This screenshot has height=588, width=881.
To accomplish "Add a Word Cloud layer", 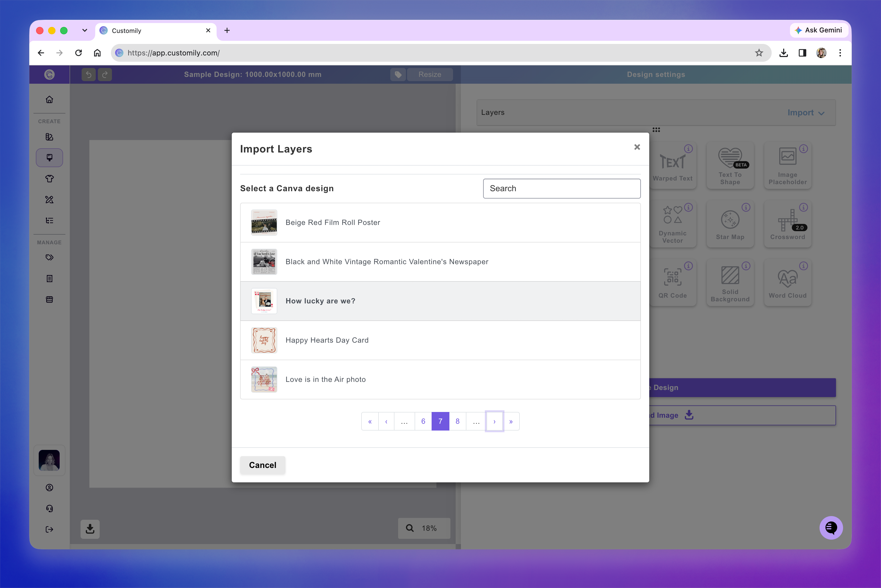I will click(788, 283).
